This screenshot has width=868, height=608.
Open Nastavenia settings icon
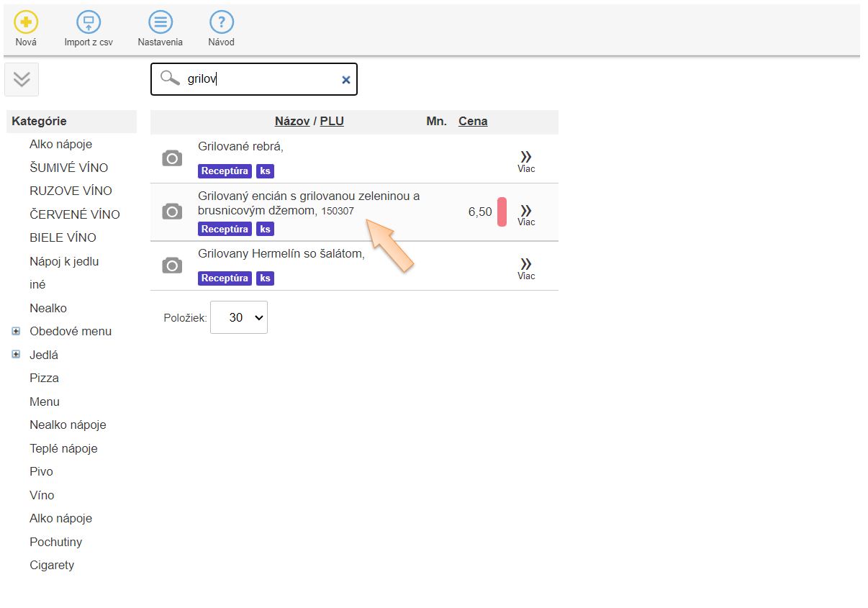[x=160, y=22]
